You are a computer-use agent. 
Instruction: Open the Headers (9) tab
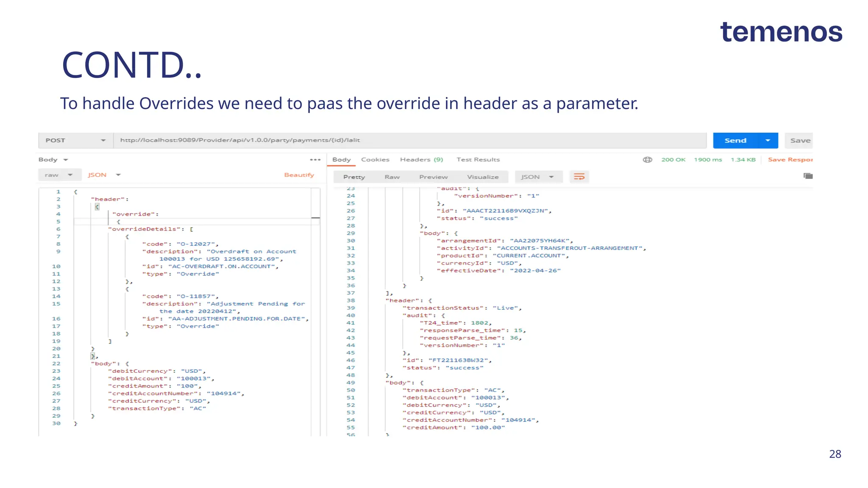coord(421,160)
